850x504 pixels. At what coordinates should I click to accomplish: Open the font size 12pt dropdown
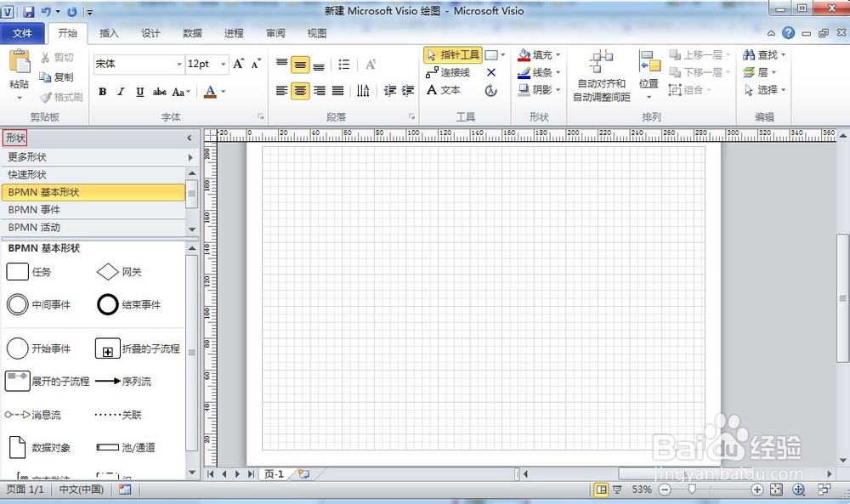[223, 64]
